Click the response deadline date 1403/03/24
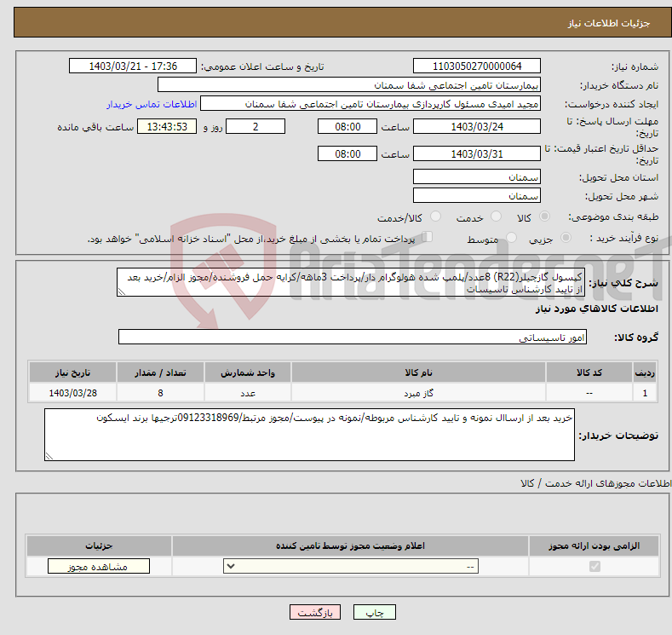The image size is (672, 635). [477, 127]
